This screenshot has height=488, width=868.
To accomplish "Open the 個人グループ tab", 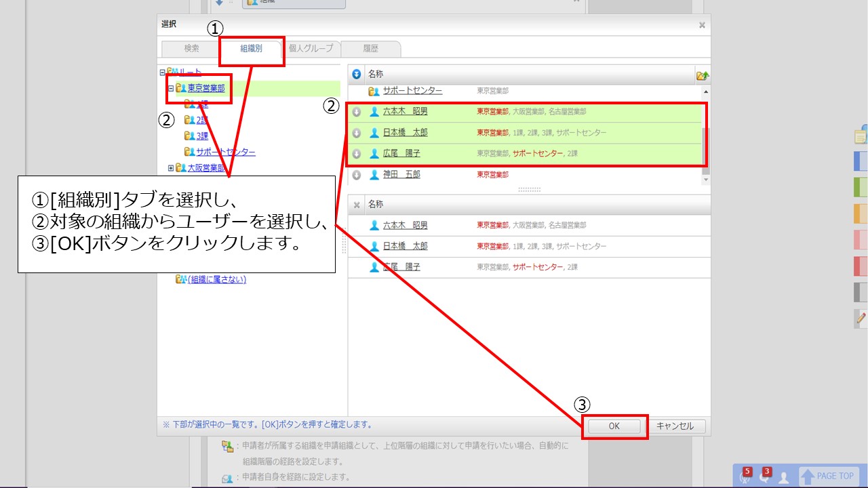I will [x=311, y=49].
